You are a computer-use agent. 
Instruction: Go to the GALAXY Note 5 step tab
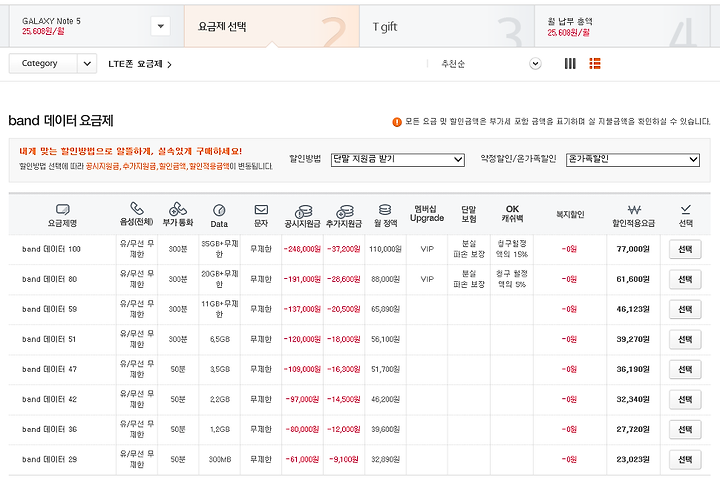[96, 26]
